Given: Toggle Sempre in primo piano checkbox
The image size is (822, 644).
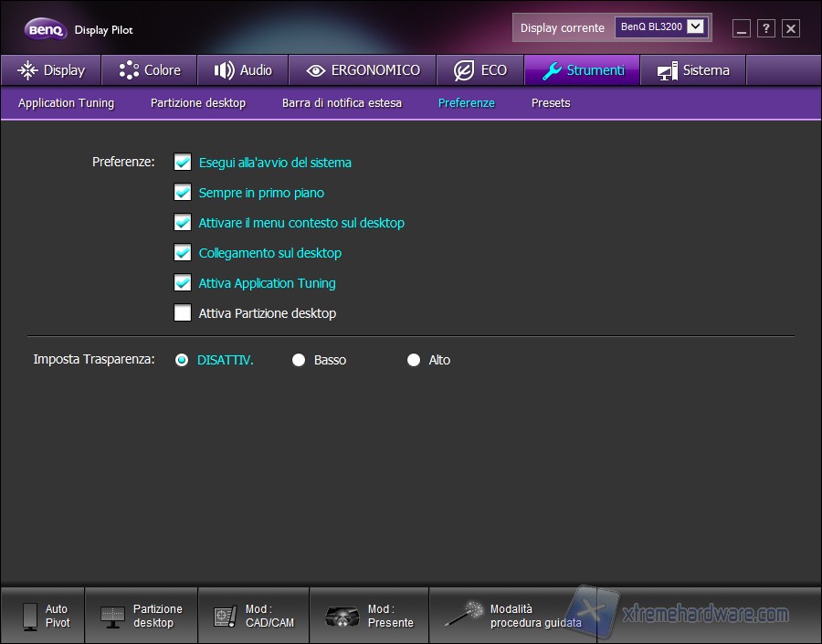Looking at the screenshot, I should pyautogui.click(x=183, y=193).
